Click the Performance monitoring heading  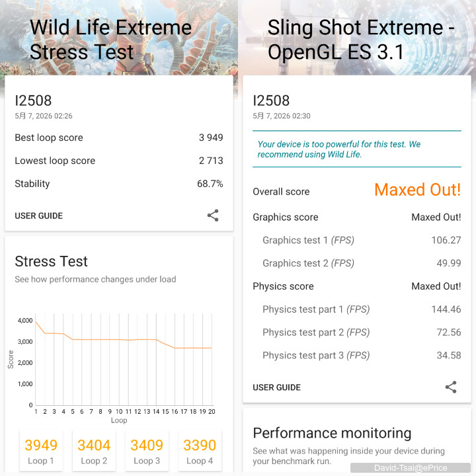(x=332, y=433)
